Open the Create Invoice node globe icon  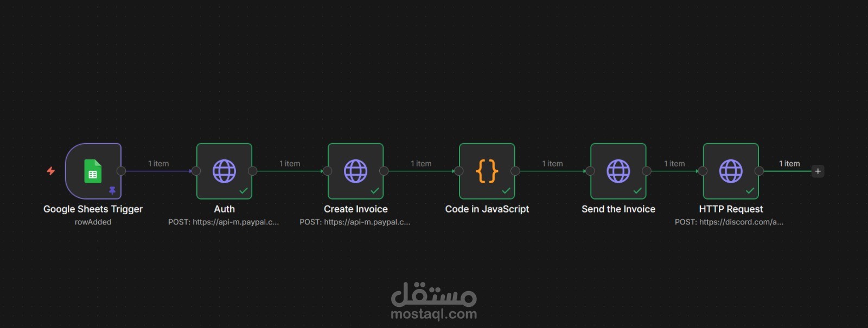pos(355,171)
